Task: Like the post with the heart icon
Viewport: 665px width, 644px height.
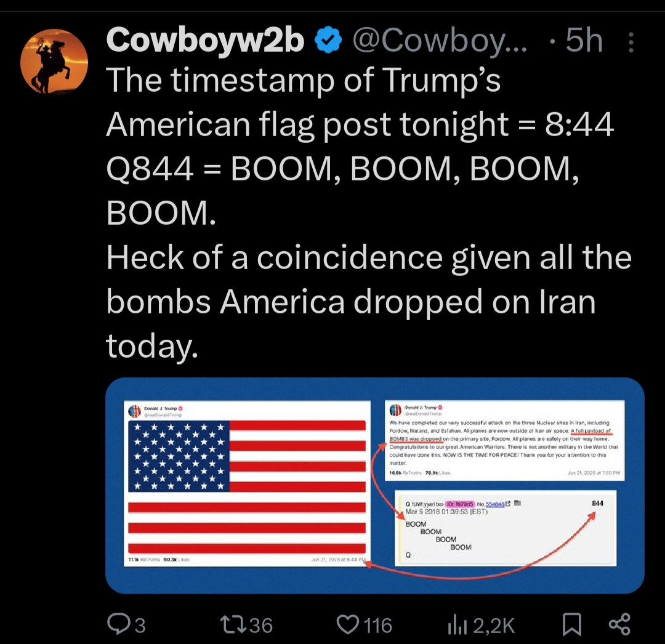Action: 349,624
